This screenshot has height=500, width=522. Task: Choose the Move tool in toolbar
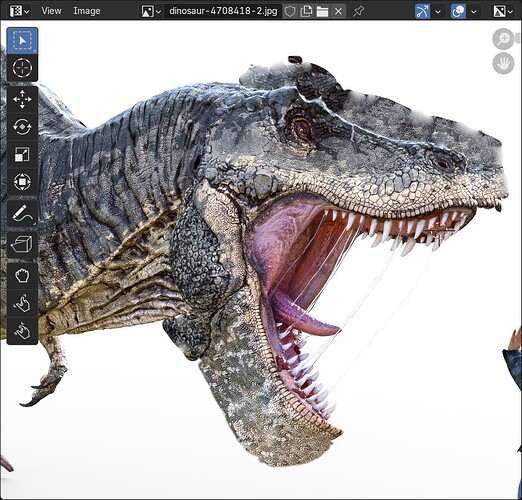pos(22,99)
